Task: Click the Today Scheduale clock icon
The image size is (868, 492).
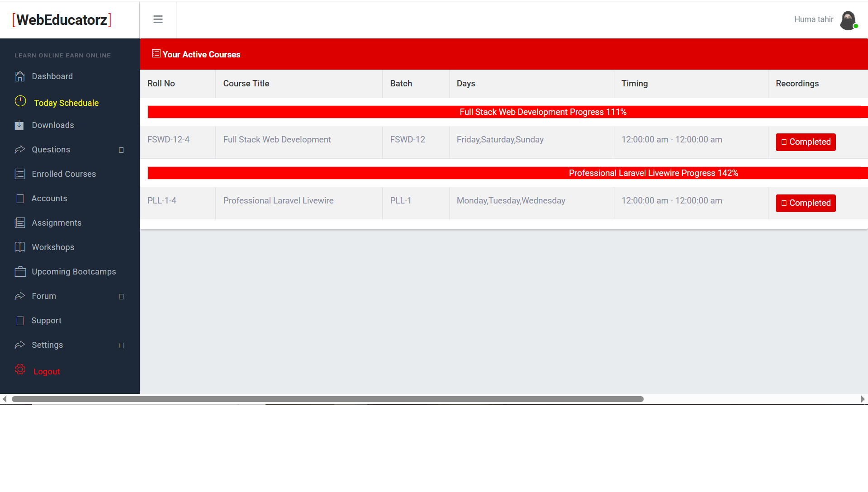Action: 20,101
